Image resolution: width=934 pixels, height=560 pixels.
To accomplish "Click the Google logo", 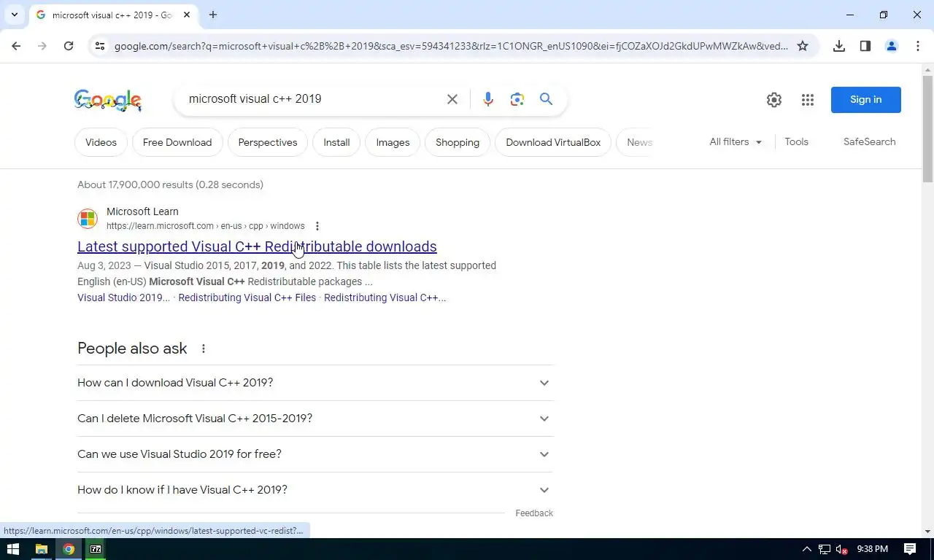I will point(108,100).
